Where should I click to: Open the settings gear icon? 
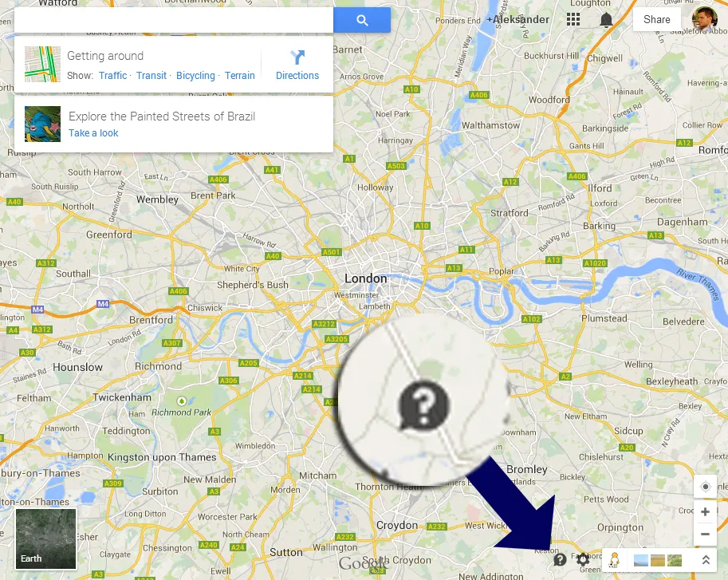[583, 559]
